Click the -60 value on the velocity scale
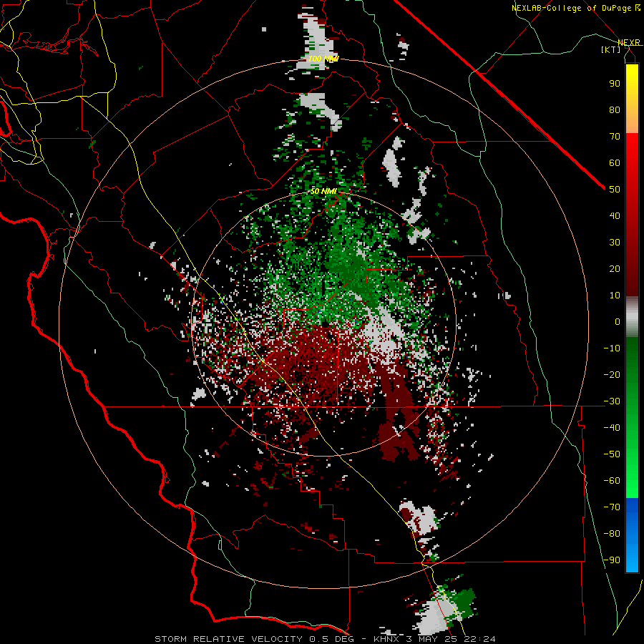644x644 pixels. pyautogui.click(x=612, y=481)
